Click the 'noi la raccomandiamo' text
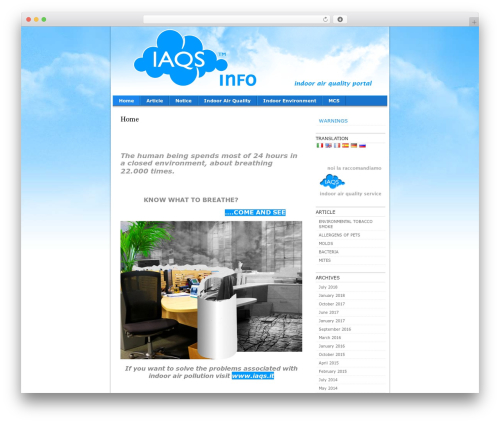The image size is (500, 423). [354, 168]
